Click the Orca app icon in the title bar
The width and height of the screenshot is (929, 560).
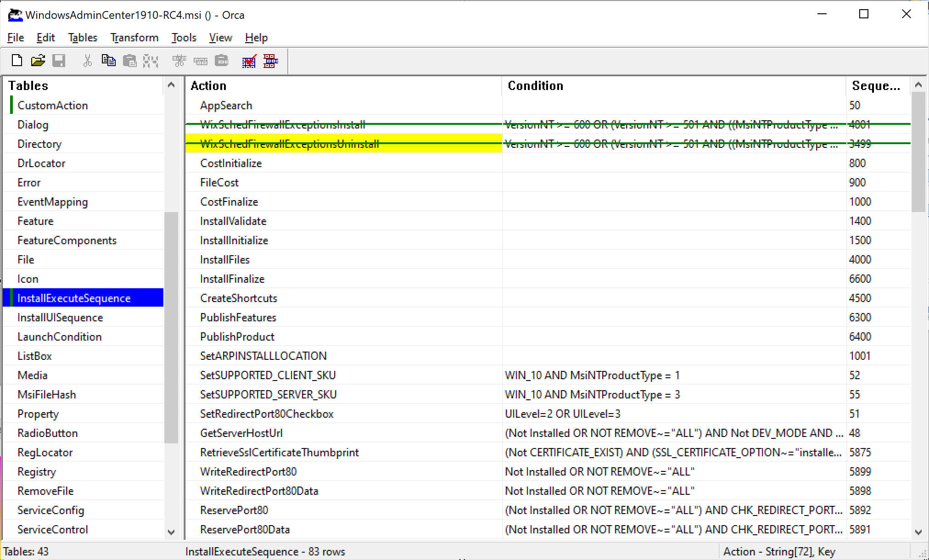click(15, 15)
